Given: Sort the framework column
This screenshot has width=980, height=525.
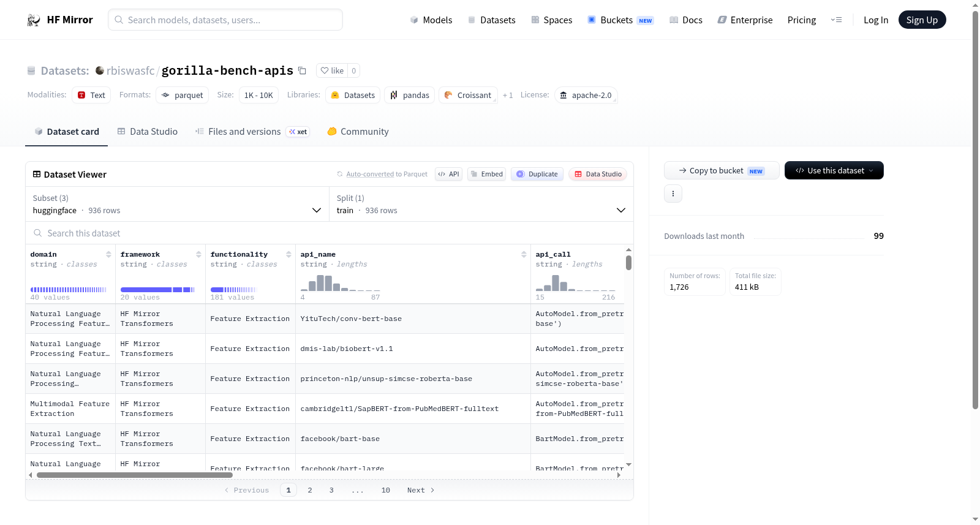Looking at the screenshot, I should click(x=198, y=254).
